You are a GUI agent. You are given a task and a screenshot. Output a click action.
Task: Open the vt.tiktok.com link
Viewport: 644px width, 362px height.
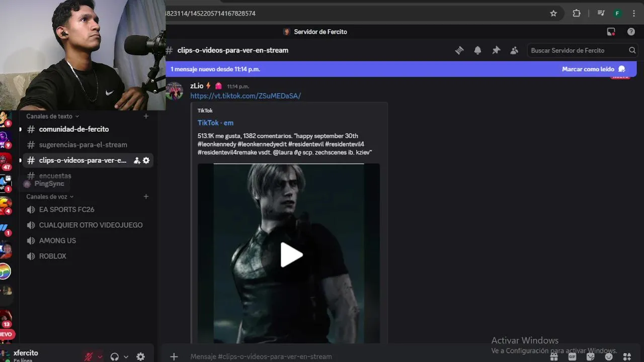(x=246, y=96)
